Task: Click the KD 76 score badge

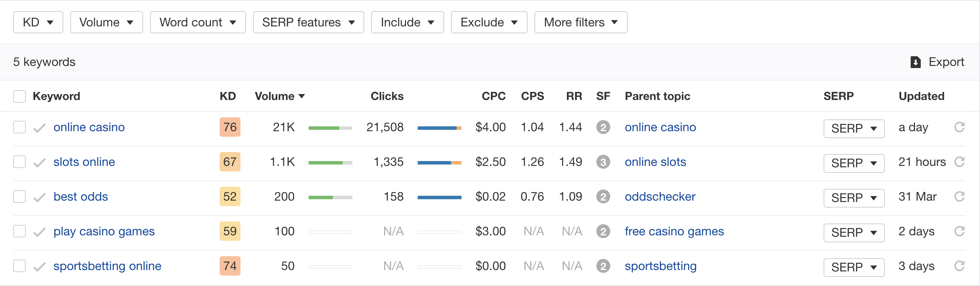Action: pyautogui.click(x=230, y=127)
